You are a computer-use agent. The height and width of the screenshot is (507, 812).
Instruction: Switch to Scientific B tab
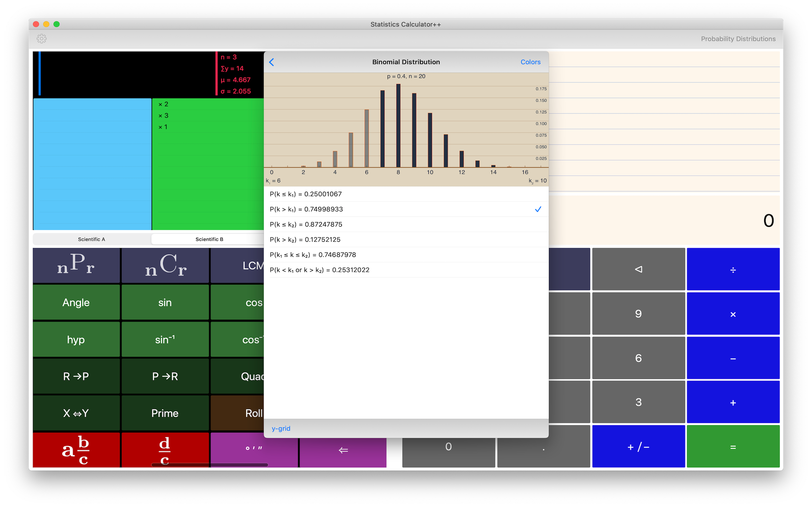coord(209,239)
